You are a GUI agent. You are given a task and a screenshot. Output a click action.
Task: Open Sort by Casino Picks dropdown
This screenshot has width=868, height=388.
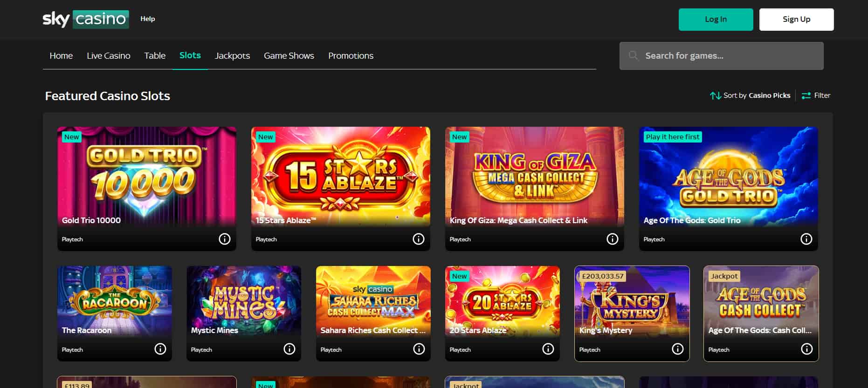click(x=751, y=95)
